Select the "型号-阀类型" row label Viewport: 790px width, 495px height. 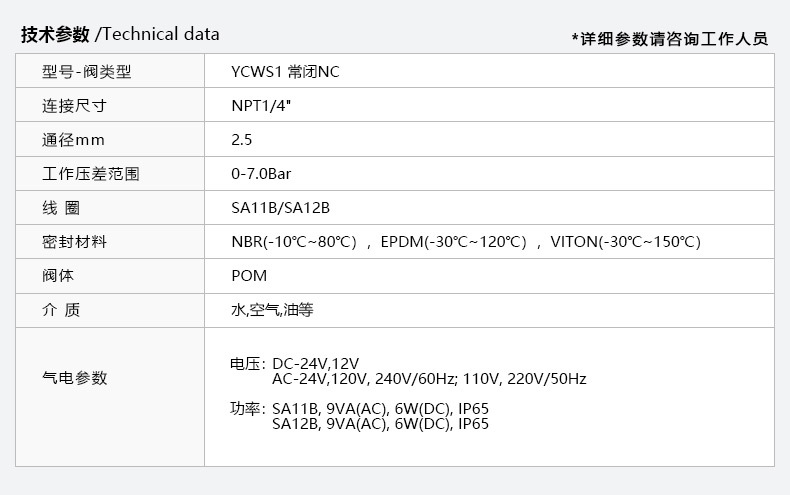[x=87, y=72]
